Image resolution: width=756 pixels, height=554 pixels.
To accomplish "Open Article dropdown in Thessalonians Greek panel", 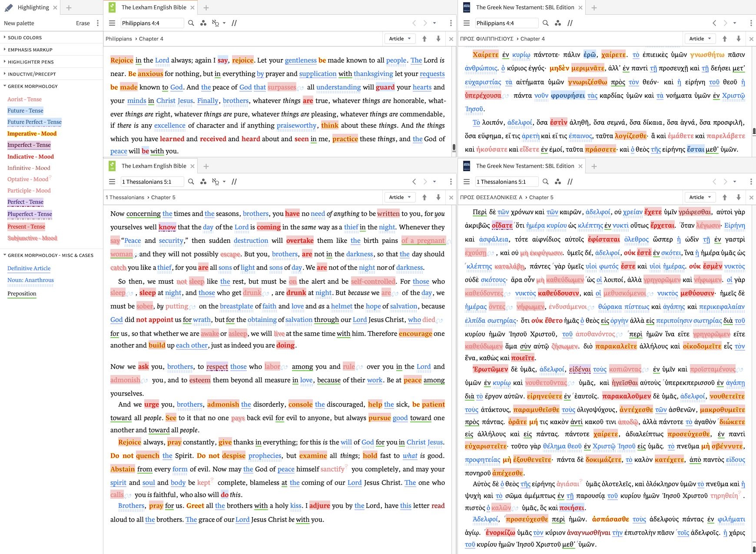I will 700,197.
